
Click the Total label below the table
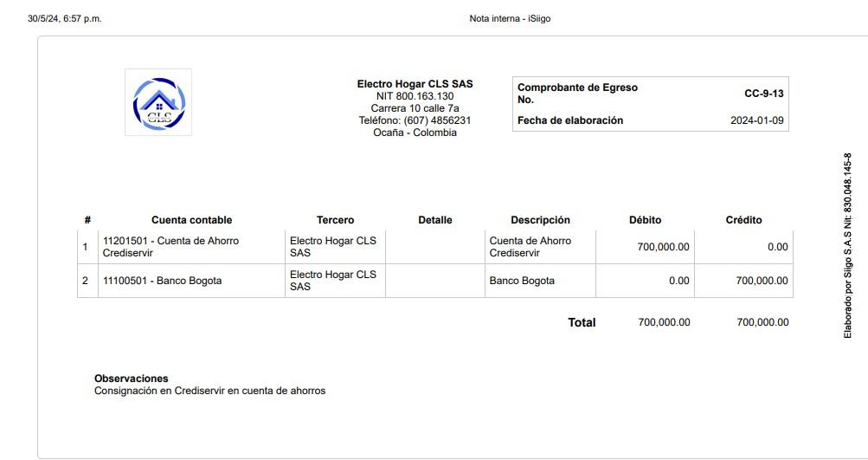582,322
